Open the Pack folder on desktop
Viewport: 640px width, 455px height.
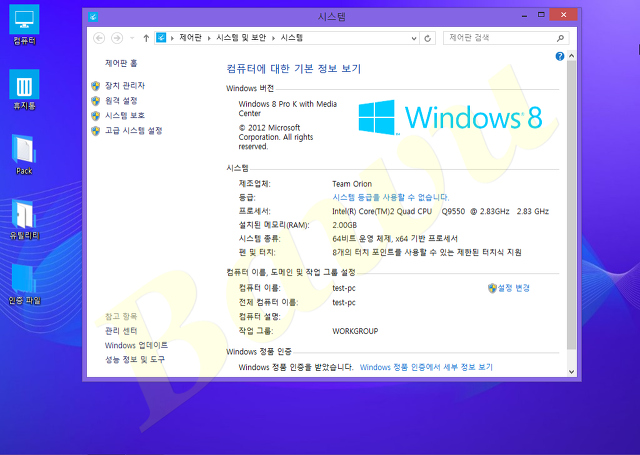pyautogui.click(x=24, y=155)
